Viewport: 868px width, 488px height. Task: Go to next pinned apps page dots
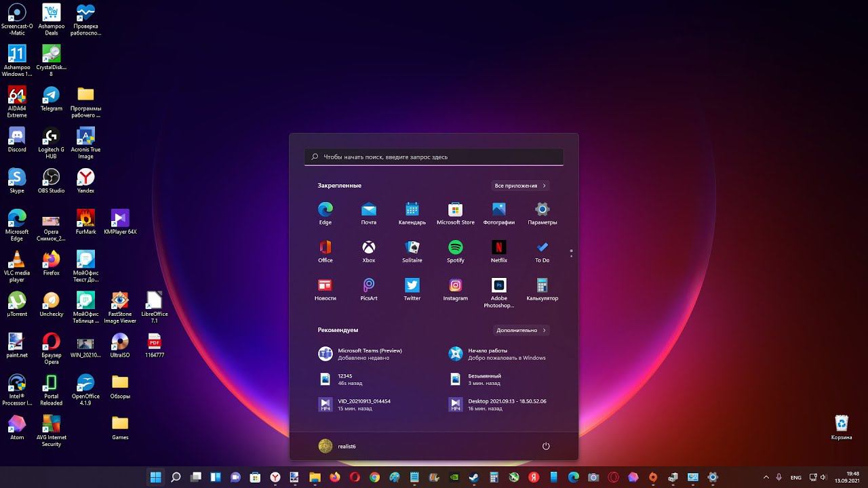[571, 253]
